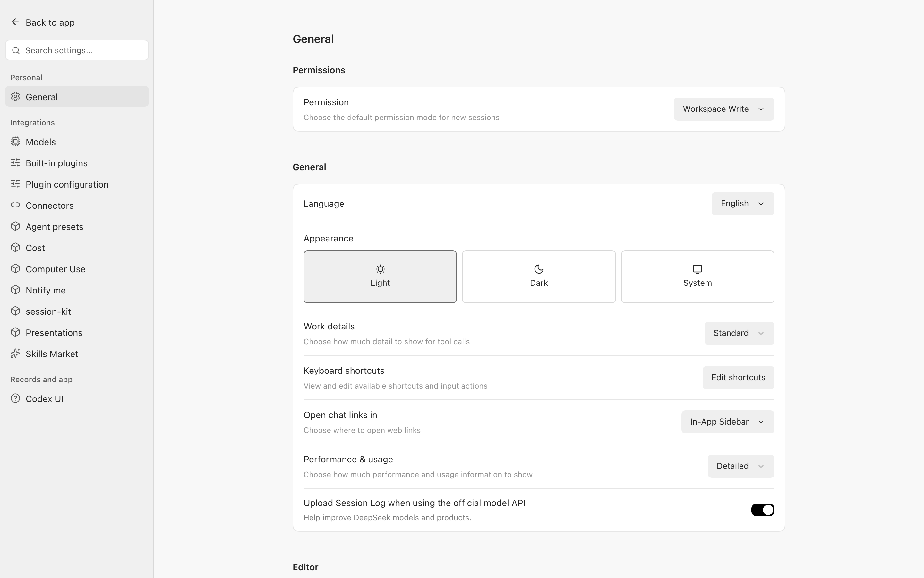
Task: Open the Models settings page
Action: [x=77, y=142]
